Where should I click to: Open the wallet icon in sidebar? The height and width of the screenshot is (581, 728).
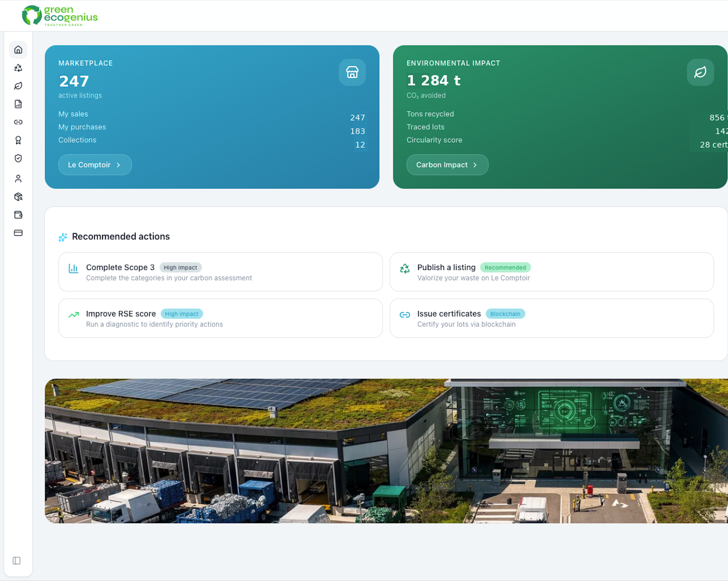point(18,215)
